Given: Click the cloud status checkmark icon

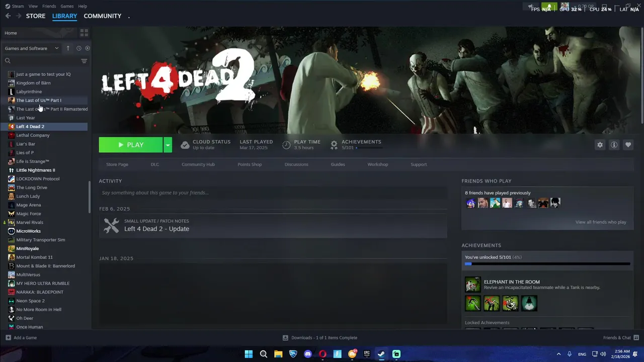Looking at the screenshot, I should pos(185,145).
